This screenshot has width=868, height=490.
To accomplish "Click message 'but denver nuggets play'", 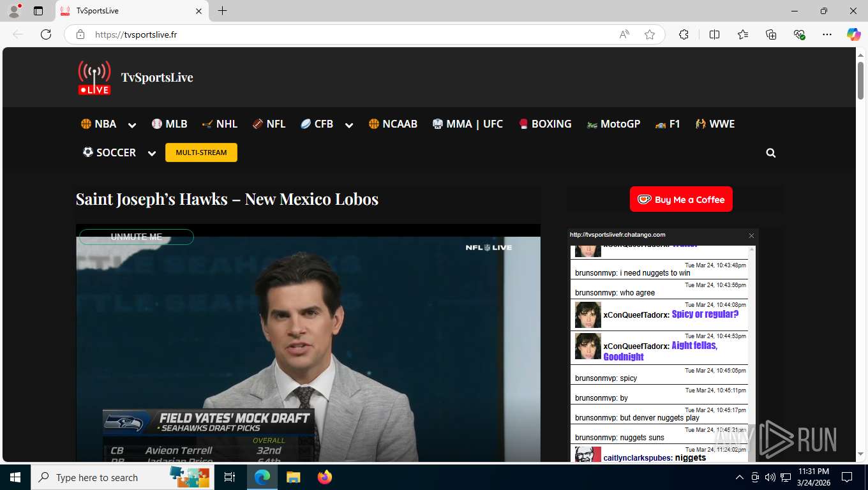I will (659, 418).
